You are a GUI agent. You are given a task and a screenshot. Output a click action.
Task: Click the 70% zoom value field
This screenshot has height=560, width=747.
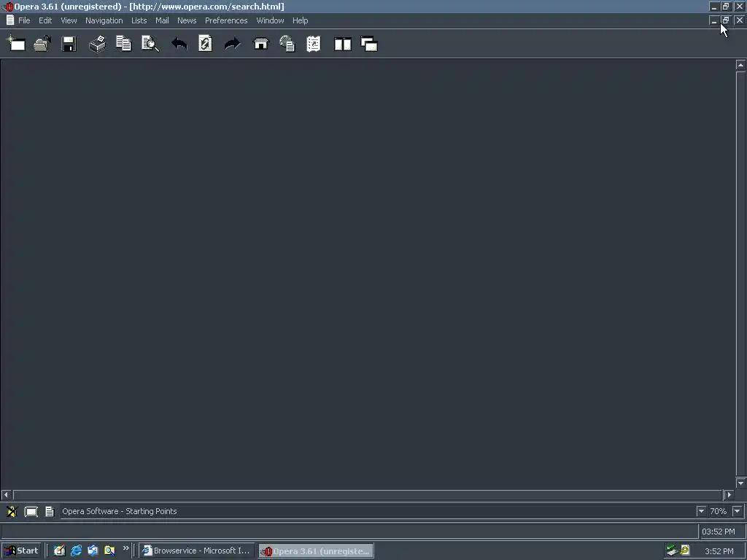point(719,511)
